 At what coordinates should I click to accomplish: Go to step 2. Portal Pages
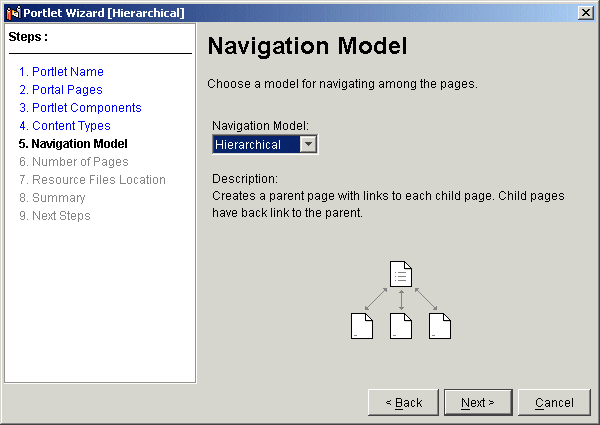[61, 90]
